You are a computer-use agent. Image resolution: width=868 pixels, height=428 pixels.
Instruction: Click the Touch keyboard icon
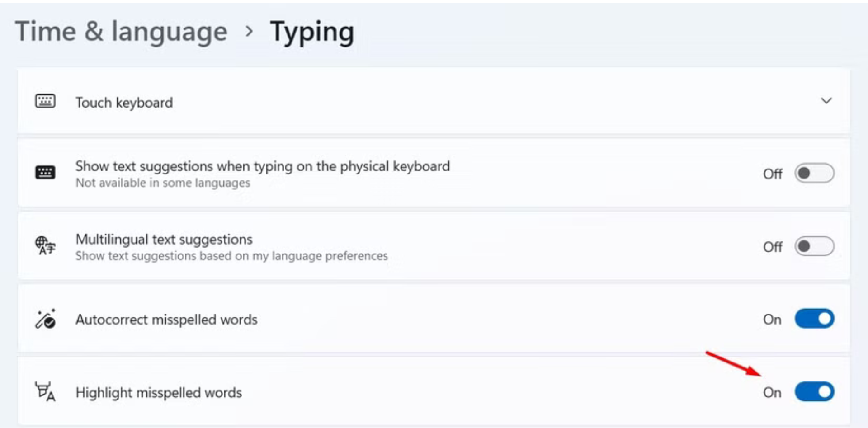(45, 101)
